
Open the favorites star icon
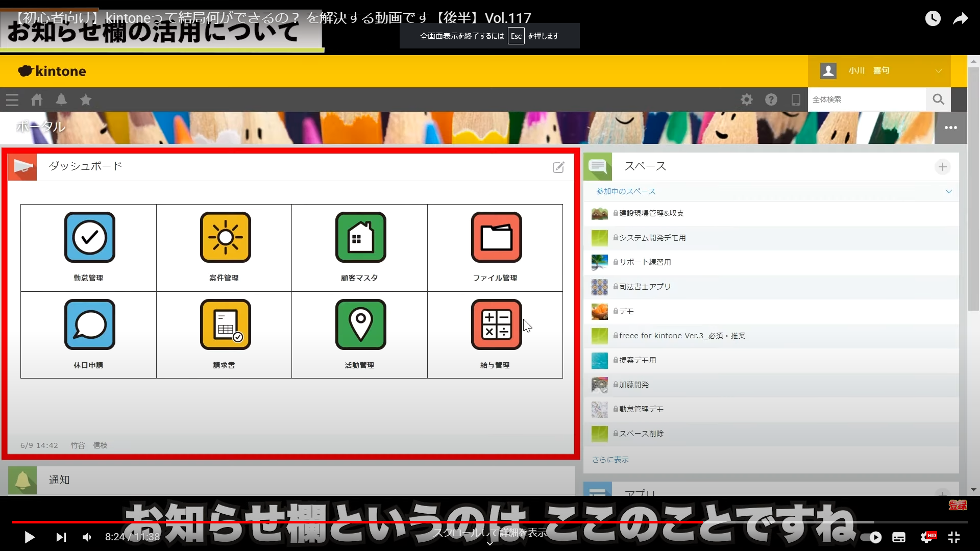click(x=86, y=100)
